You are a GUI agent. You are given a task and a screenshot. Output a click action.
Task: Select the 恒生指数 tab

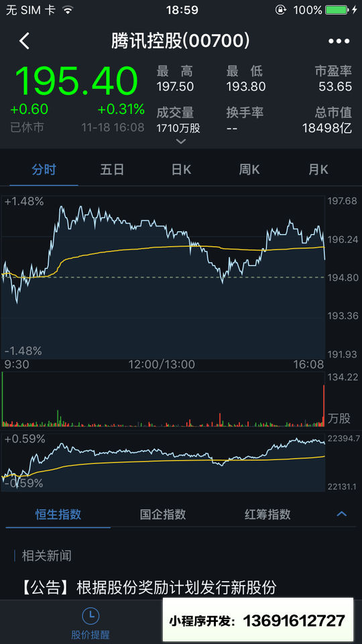click(x=58, y=515)
